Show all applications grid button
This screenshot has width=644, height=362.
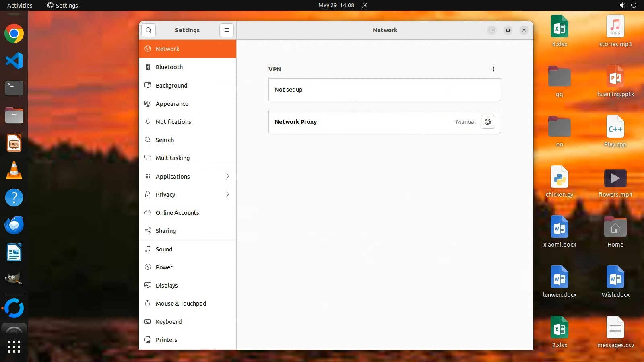14,347
